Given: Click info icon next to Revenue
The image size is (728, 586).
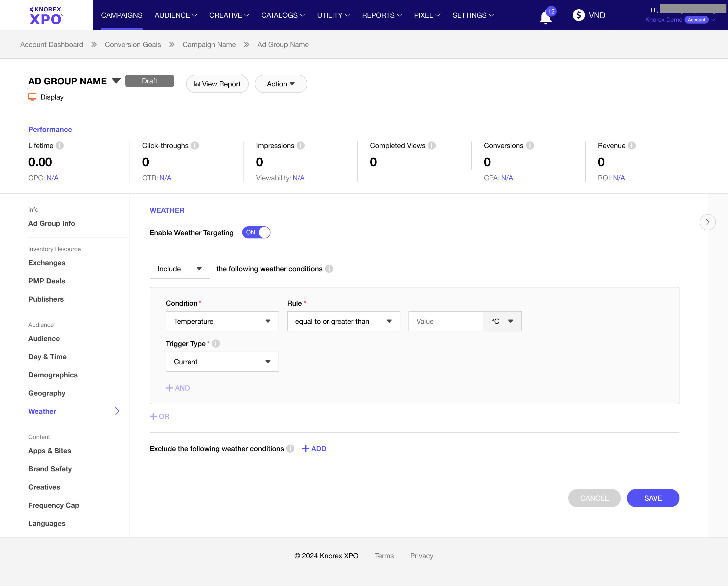Looking at the screenshot, I should pyautogui.click(x=632, y=145).
